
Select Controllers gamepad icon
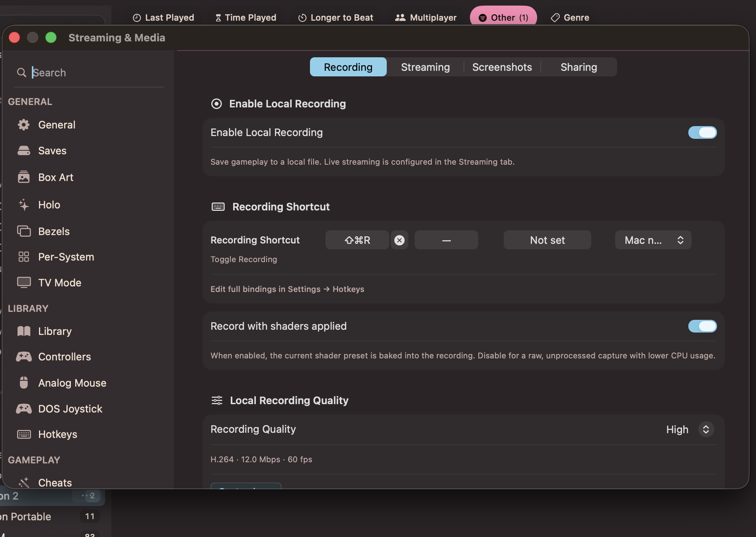(24, 357)
